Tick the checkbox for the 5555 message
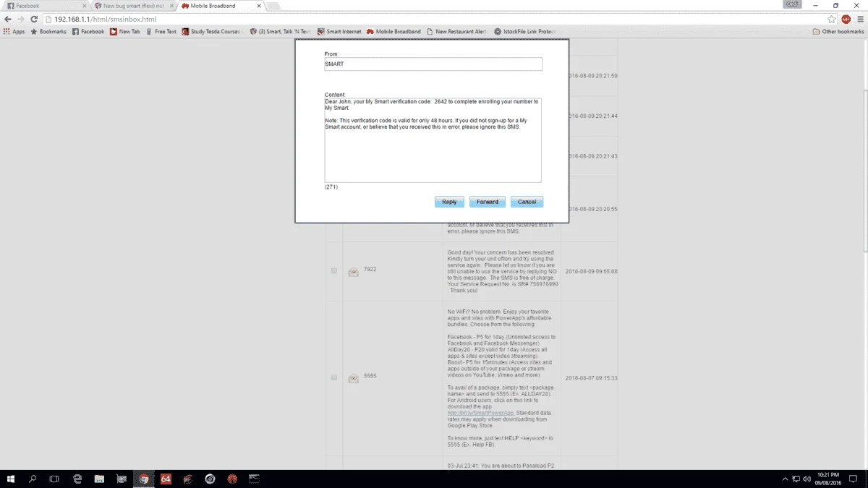 coord(333,377)
